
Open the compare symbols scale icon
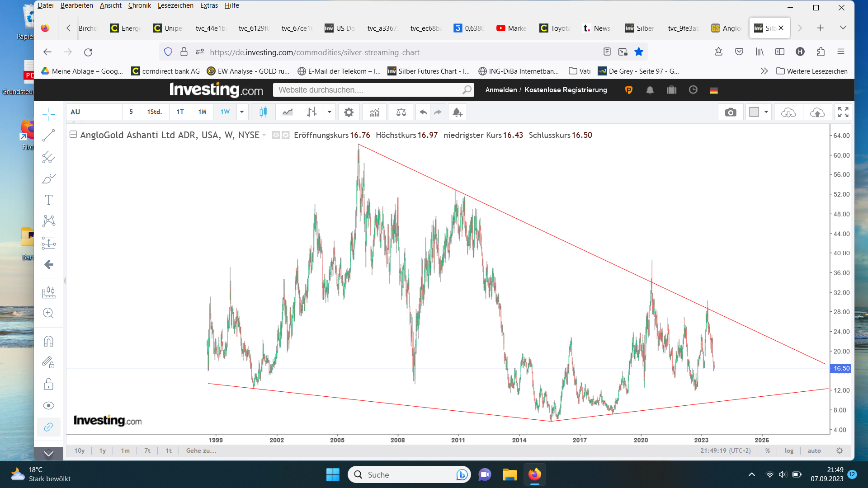click(x=401, y=112)
